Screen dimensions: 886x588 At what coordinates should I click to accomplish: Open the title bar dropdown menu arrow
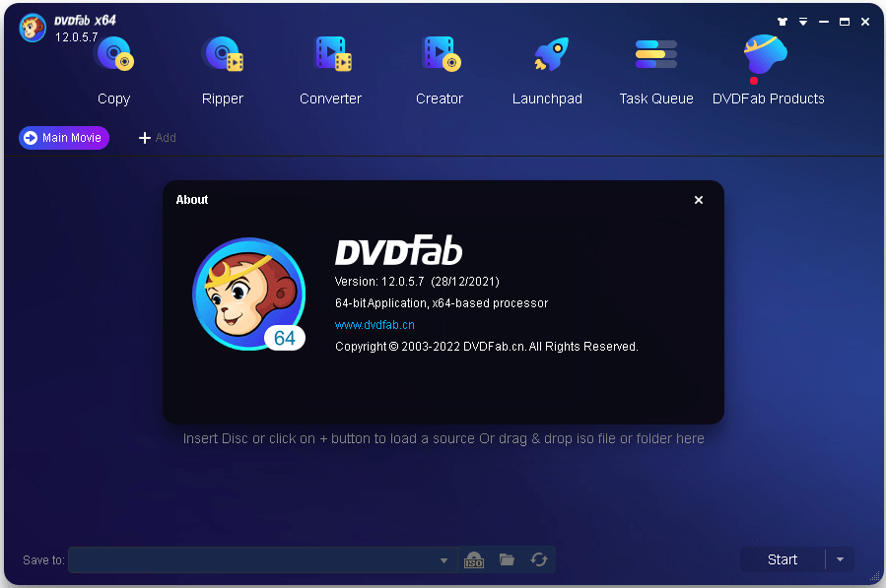(803, 22)
